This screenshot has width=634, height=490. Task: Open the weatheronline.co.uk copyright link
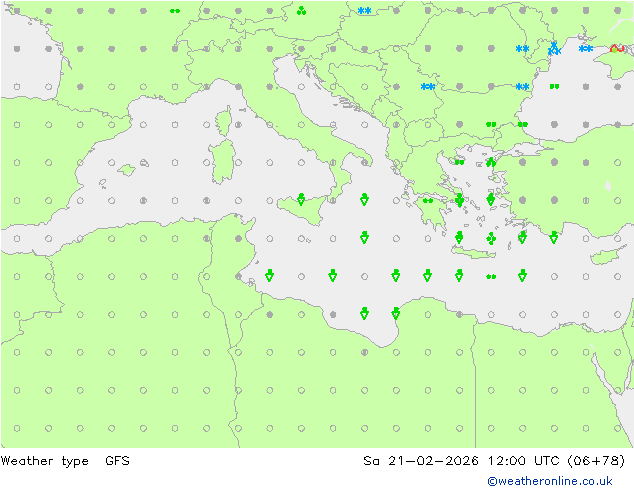click(x=550, y=481)
